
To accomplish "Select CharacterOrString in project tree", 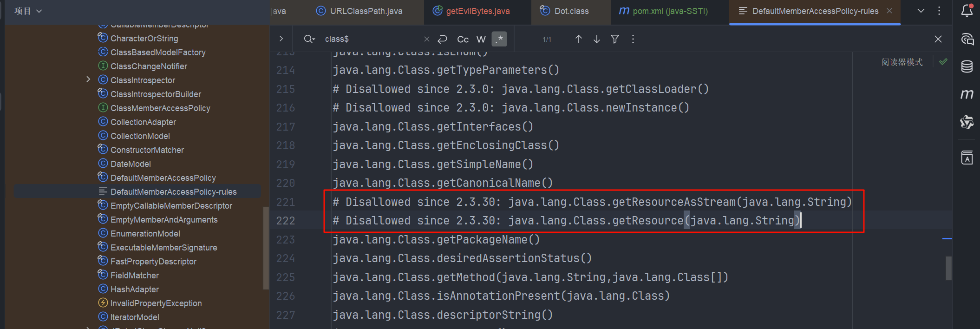I will pos(144,39).
